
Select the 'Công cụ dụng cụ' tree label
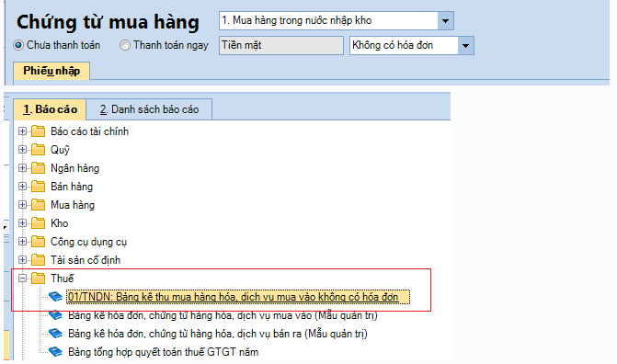[89, 242]
